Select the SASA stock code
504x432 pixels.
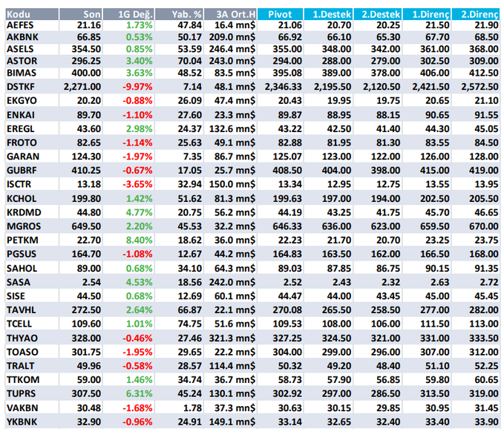tap(19, 282)
